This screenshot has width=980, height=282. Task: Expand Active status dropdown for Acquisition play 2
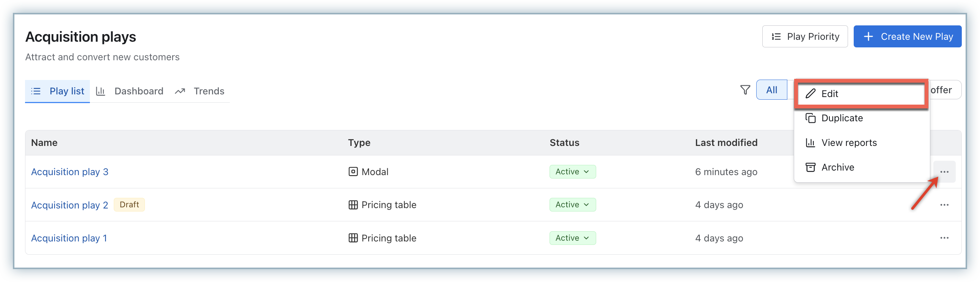572,205
